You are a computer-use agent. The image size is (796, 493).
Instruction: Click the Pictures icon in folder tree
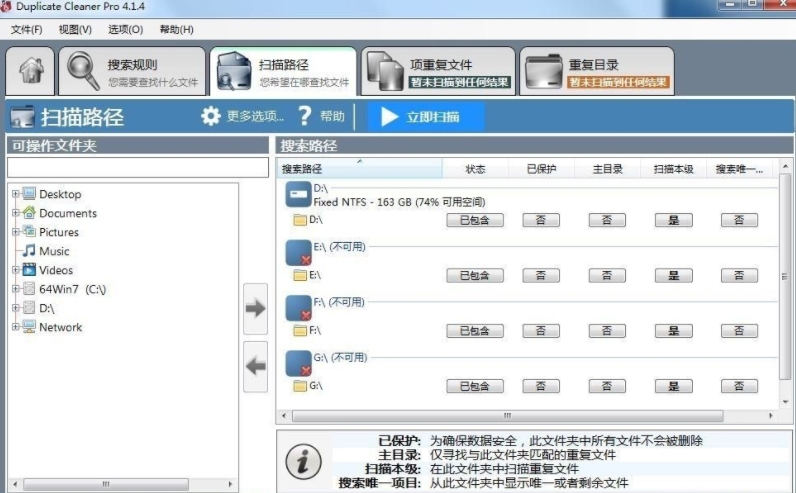29,232
